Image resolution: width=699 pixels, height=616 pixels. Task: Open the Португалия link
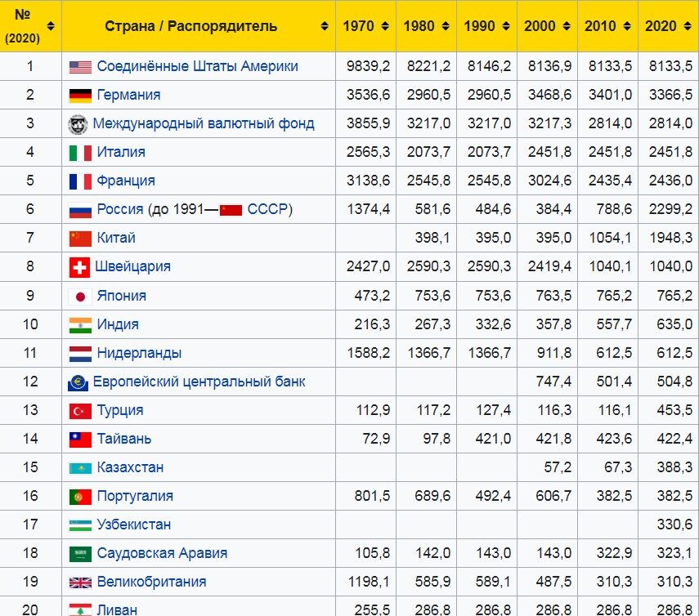tap(135, 496)
